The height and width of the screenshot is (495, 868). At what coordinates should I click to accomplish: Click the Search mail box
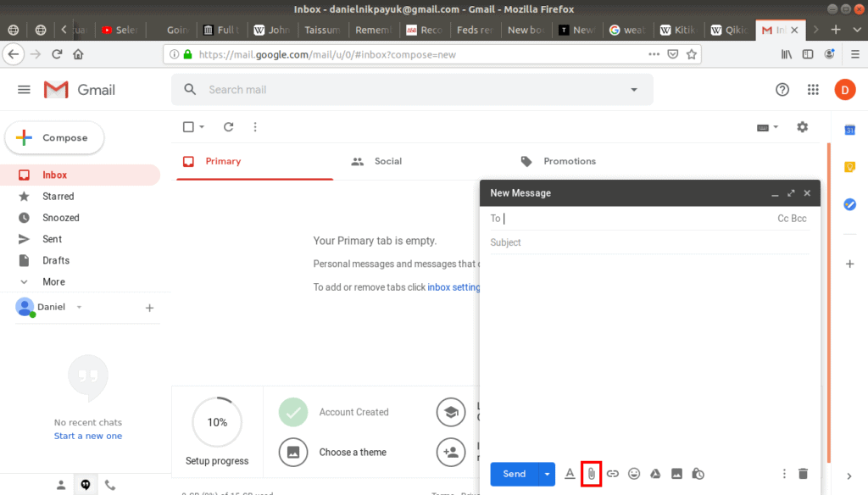413,90
